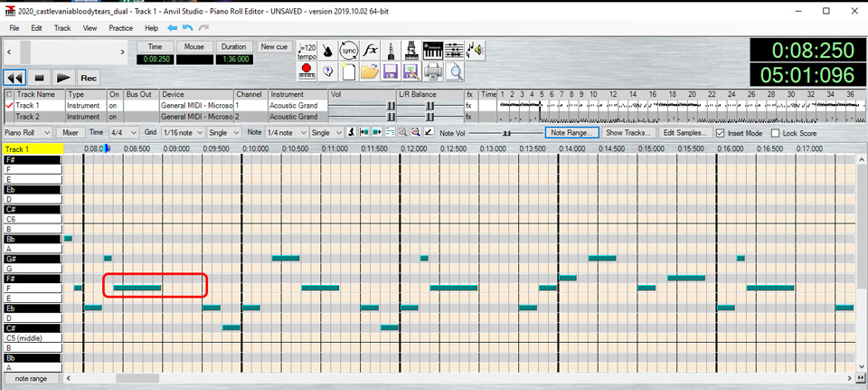Enable the Insert Mode checkbox
The height and width of the screenshot is (390, 868).
pos(721,133)
